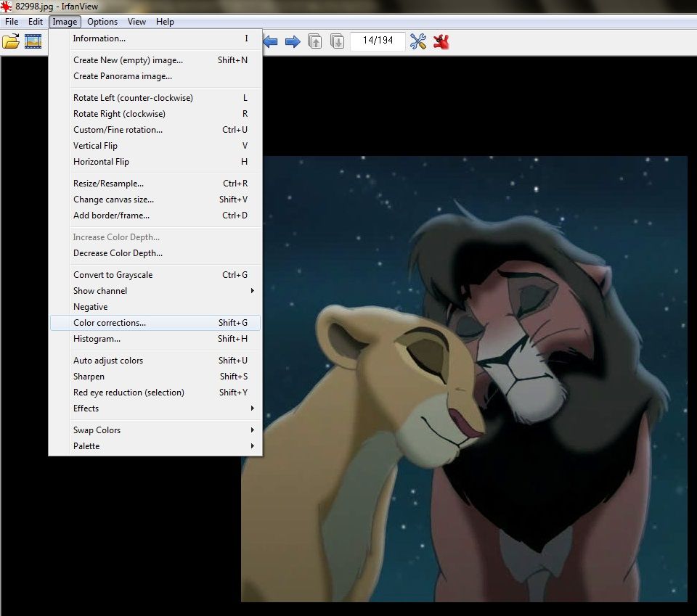This screenshot has width=697, height=616.
Task: Open the Help menu
Action: (165, 22)
